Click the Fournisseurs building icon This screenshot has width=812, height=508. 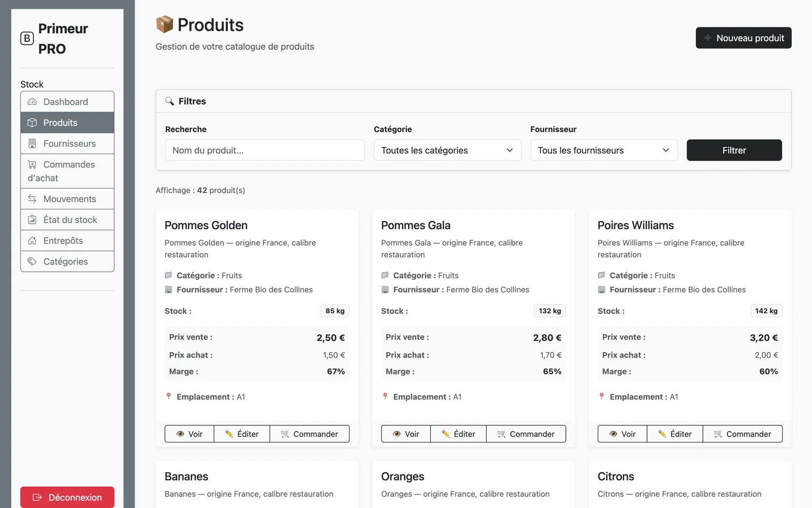(32, 143)
